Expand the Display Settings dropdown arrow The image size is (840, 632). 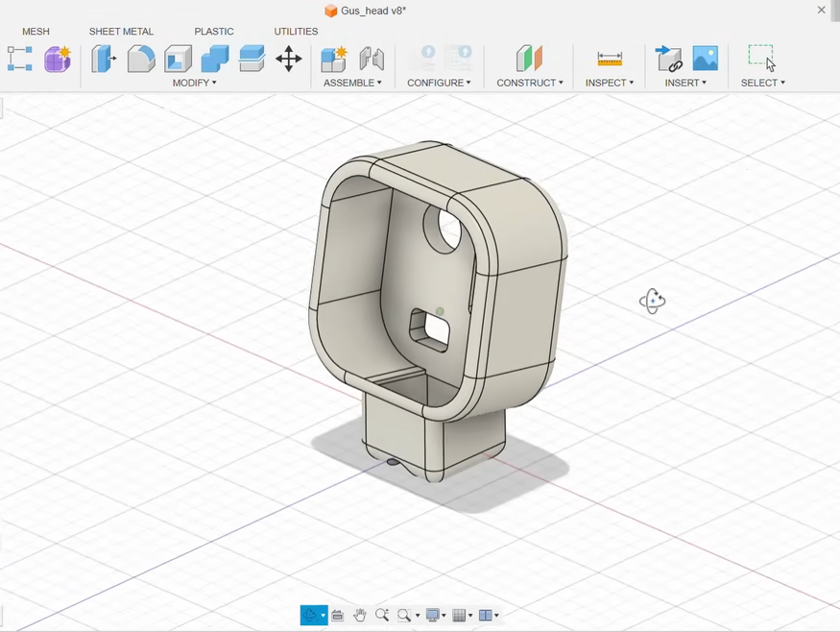(444, 616)
